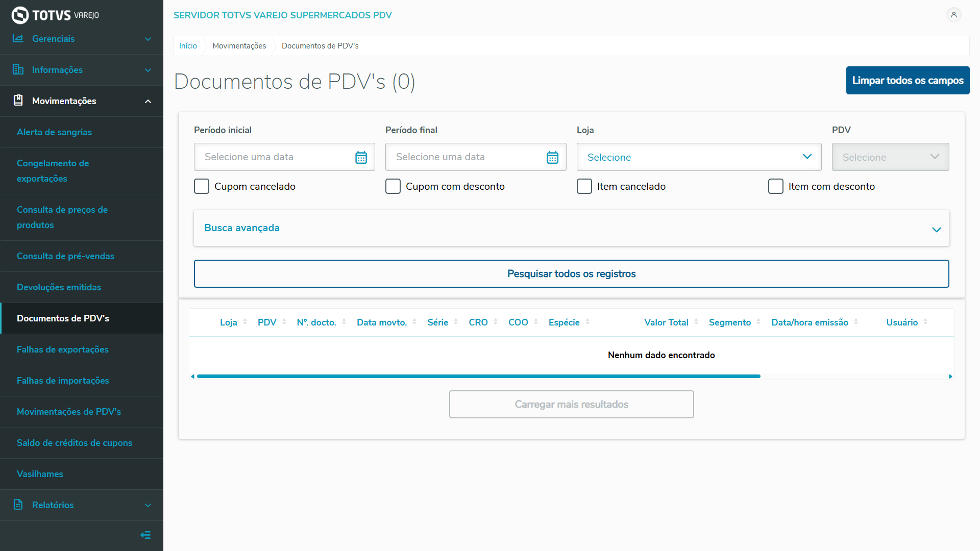
Task: Click the TOTVS Varejo logo
Action: point(55,15)
